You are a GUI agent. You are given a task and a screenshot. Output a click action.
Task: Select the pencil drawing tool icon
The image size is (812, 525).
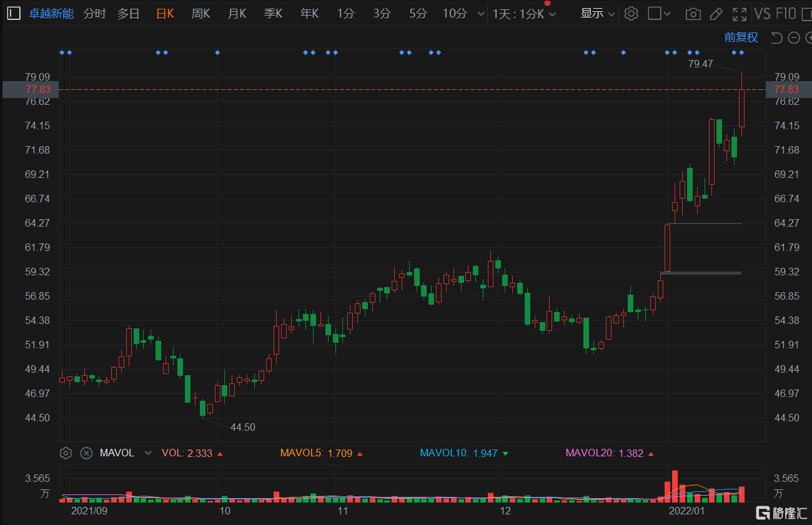point(716,14)
